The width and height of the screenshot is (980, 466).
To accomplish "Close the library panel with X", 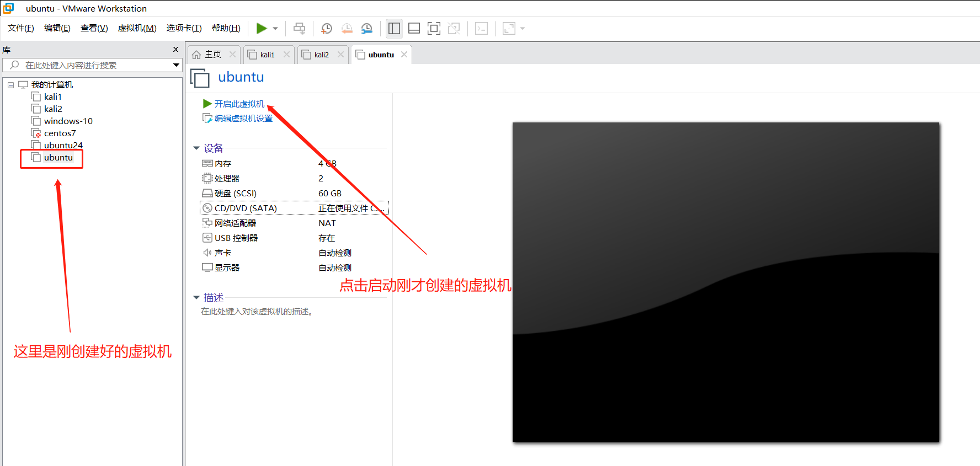I will click(175, 50).
